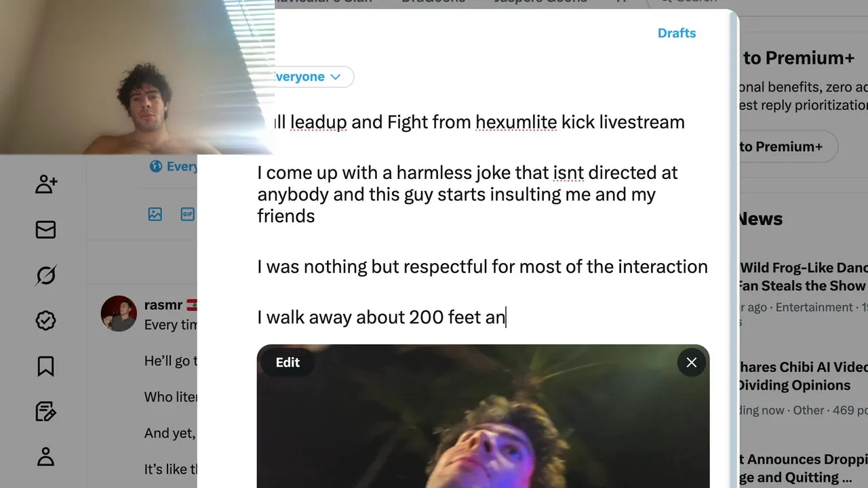Open Verified badge icon in sidebar
Viewport: 868px width, 488px height.
(x=45, y=321)
